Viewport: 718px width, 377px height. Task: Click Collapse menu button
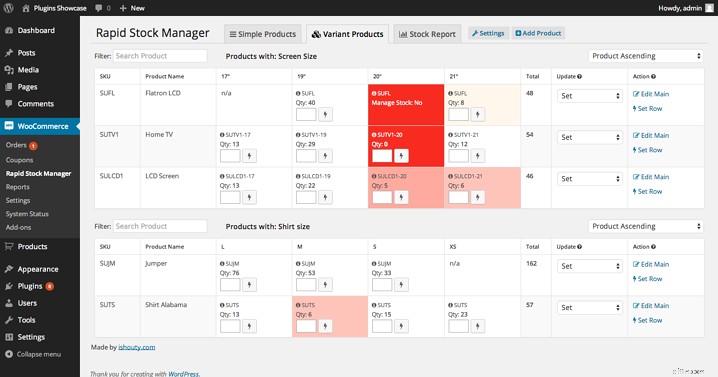click(33, 354)
